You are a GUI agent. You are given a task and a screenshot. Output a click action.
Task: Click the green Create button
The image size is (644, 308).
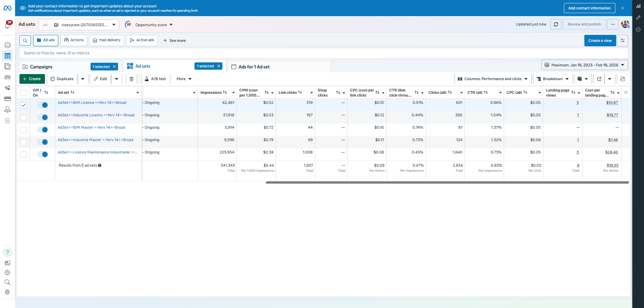[32, 79]
